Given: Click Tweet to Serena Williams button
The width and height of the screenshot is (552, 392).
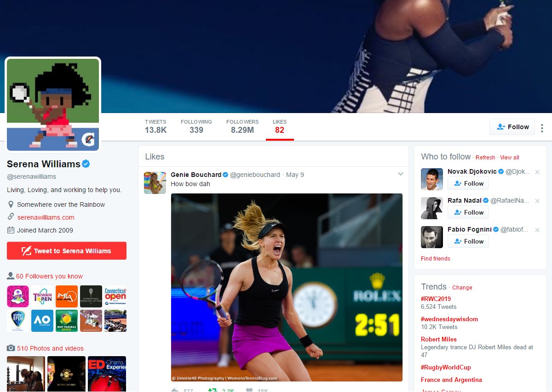Looking at the screenshot, I should (x=67, y=251).
